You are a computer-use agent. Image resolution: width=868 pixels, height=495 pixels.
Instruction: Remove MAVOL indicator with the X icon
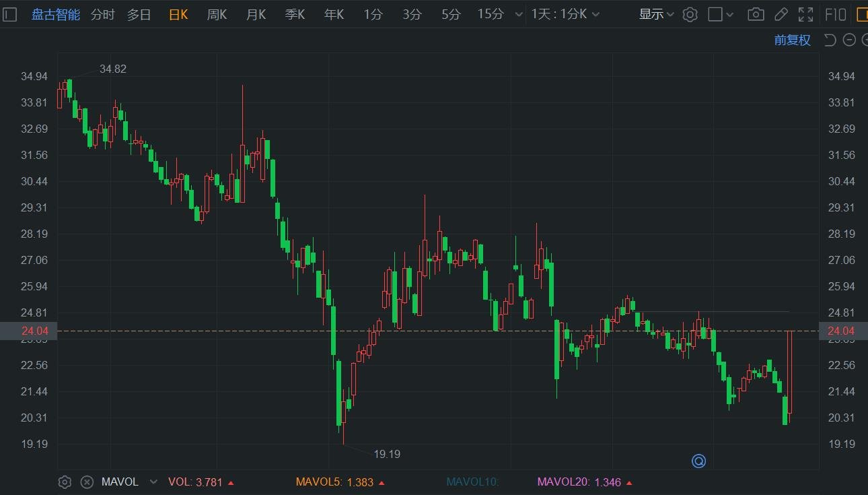tap(87, 482)
